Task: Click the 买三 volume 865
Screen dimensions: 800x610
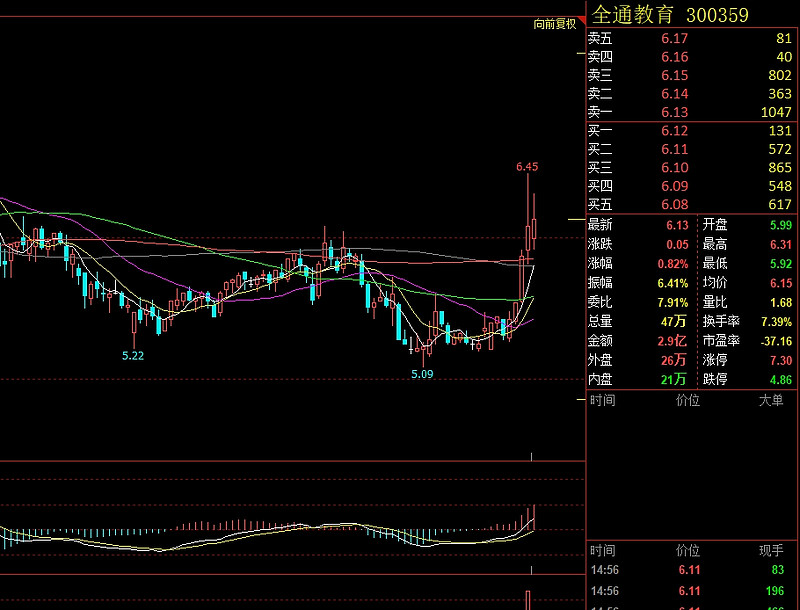Action: 780,167
